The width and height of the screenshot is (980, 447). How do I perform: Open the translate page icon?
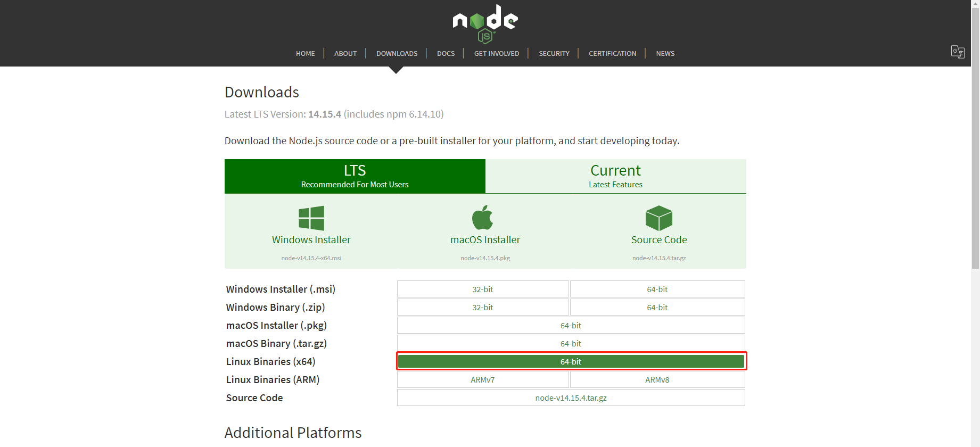[958, 52]
